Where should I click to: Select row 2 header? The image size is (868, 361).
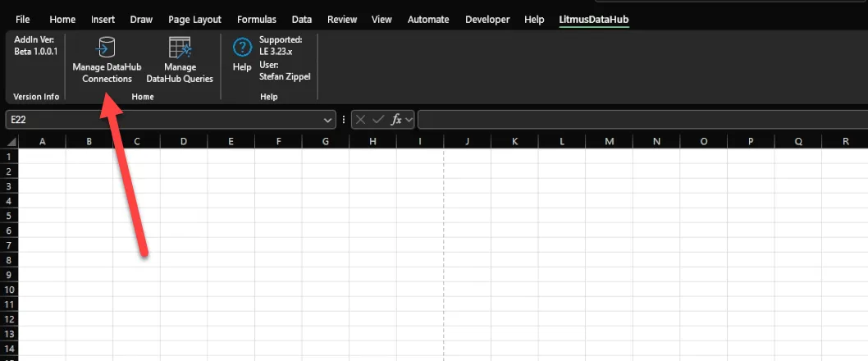9,171
